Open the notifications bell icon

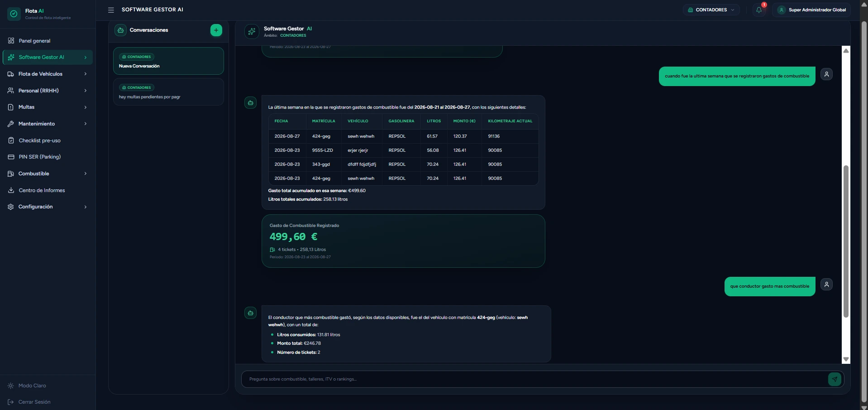click(759, 10)
